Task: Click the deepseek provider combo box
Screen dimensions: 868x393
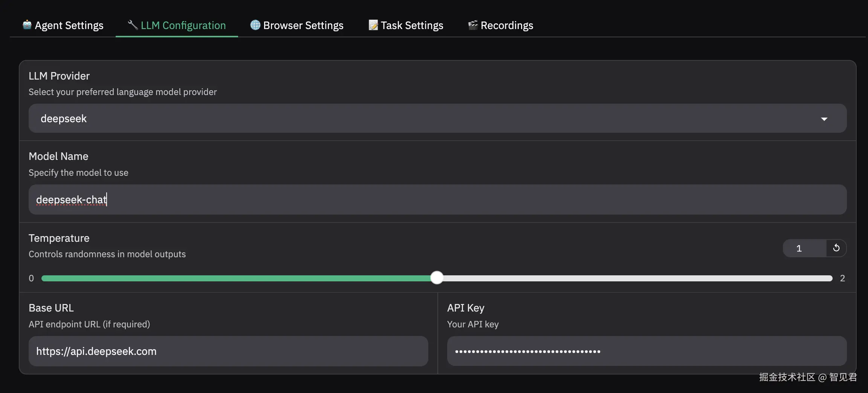Action: tap(438, 118)
